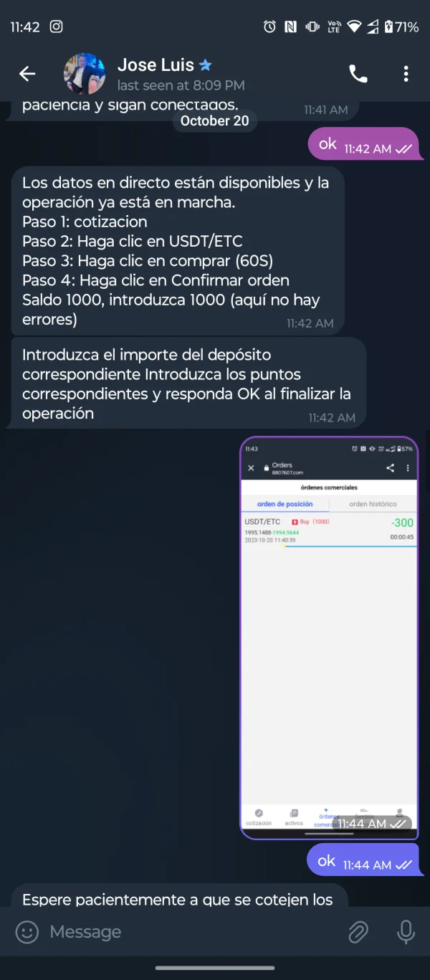Tap the October 20 date label

[x=215, y=120]
